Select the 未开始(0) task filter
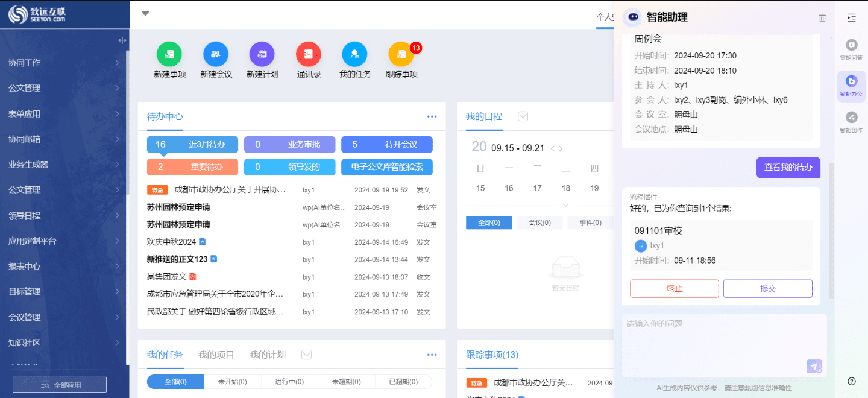Viewport: 868px width, 398px height. tap(233, 382)
